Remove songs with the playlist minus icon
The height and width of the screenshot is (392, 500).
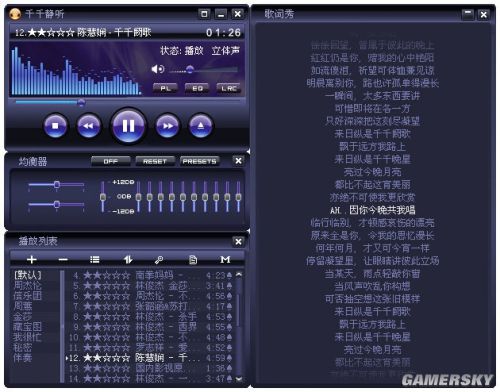(x=63, y=259)
